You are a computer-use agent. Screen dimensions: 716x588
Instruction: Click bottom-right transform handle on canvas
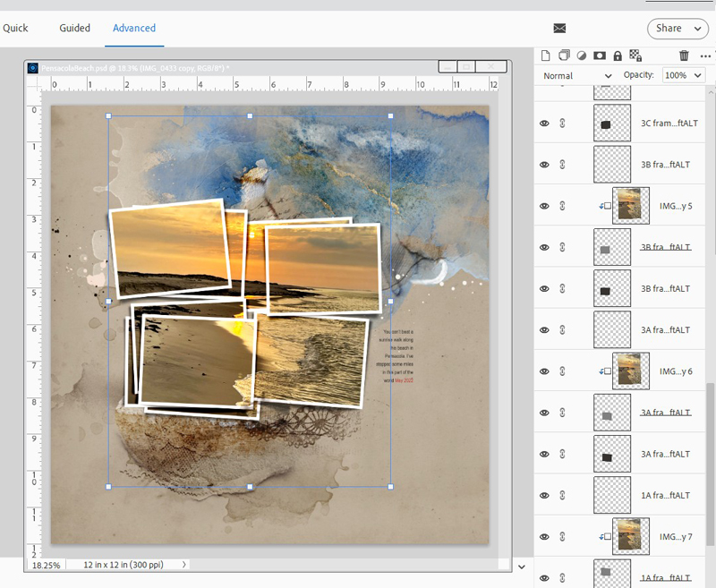click(390, 487)
